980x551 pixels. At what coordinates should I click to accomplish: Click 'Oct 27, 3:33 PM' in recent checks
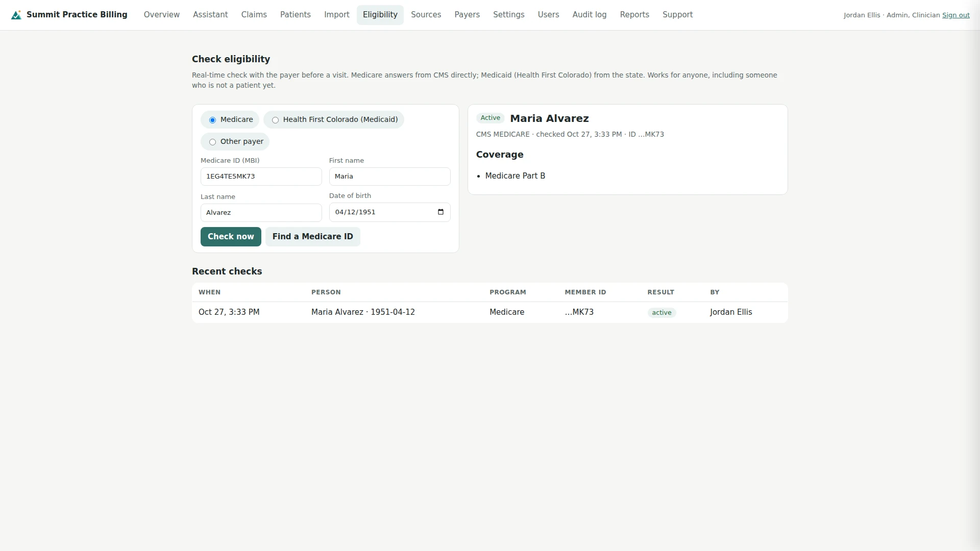point(229,312)
